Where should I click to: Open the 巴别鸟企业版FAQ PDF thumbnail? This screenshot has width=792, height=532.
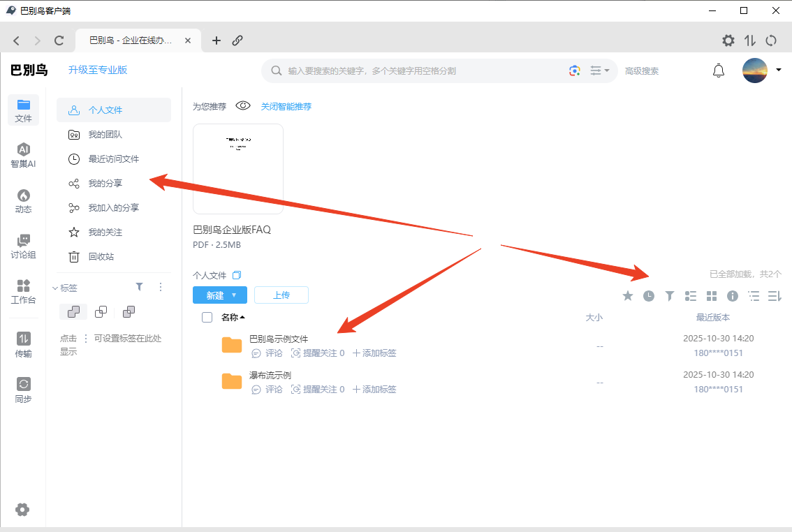(238, 169)
